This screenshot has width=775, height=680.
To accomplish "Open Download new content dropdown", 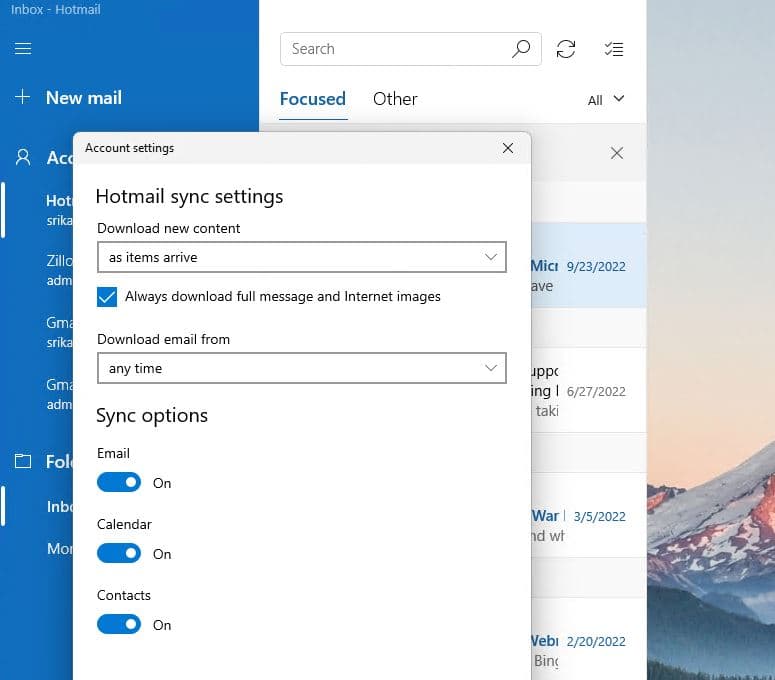I will (x=302, y=257).
